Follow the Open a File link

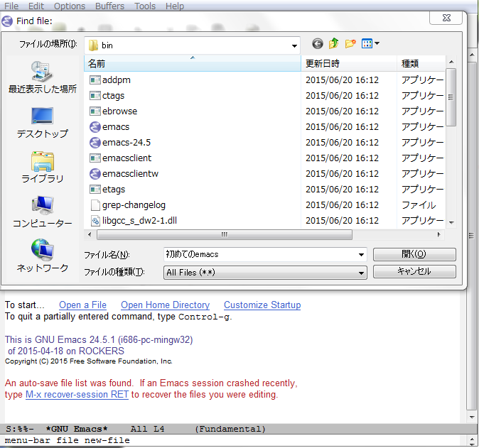click(x=82, y=305)
